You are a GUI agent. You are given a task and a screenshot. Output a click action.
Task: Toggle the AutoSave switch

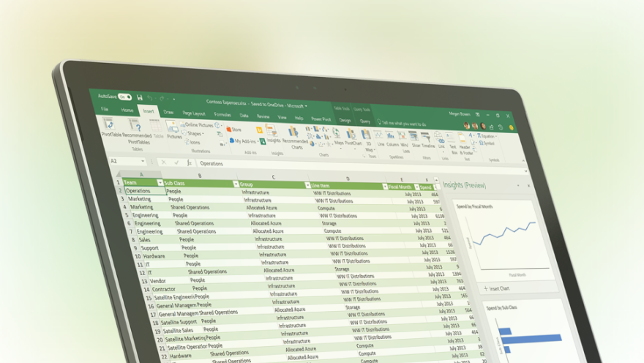click(125, 97)
